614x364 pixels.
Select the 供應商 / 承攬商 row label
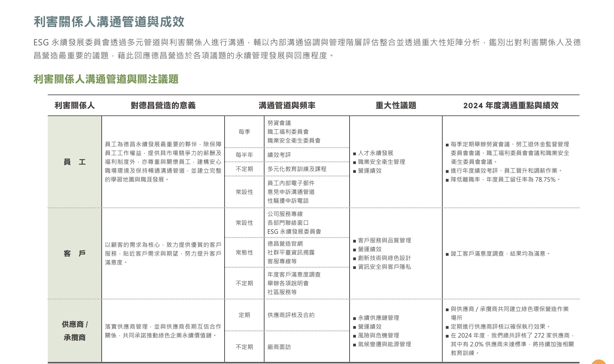74,331
